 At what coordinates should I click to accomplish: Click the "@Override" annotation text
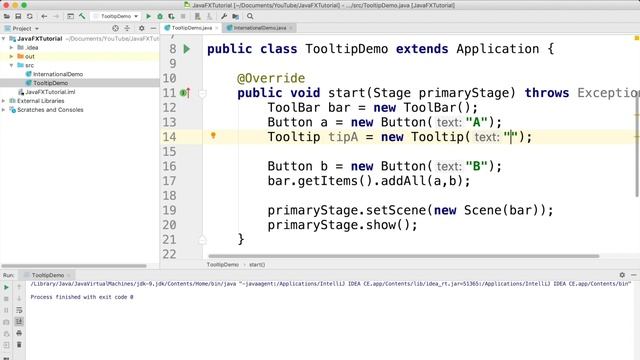click(271, 78)
